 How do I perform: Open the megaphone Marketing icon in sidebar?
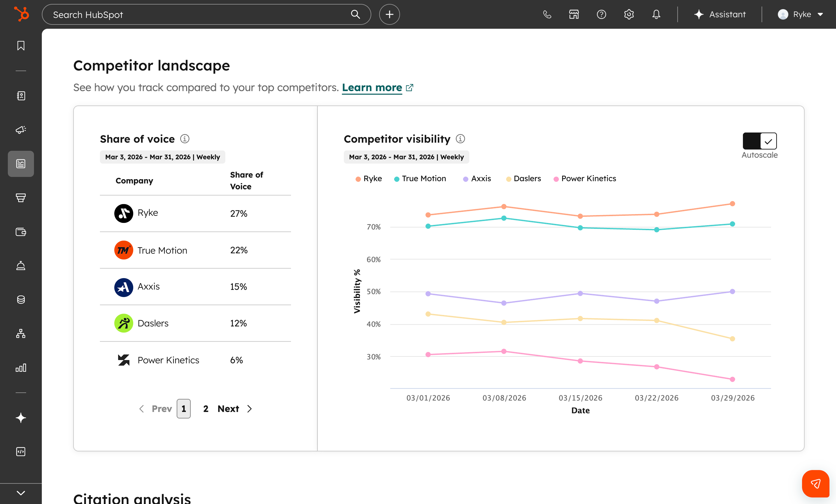coord(21,130)
